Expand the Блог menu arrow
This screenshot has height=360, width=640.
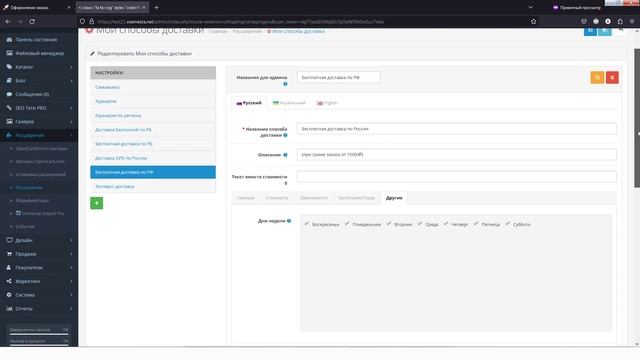[71, 81]
